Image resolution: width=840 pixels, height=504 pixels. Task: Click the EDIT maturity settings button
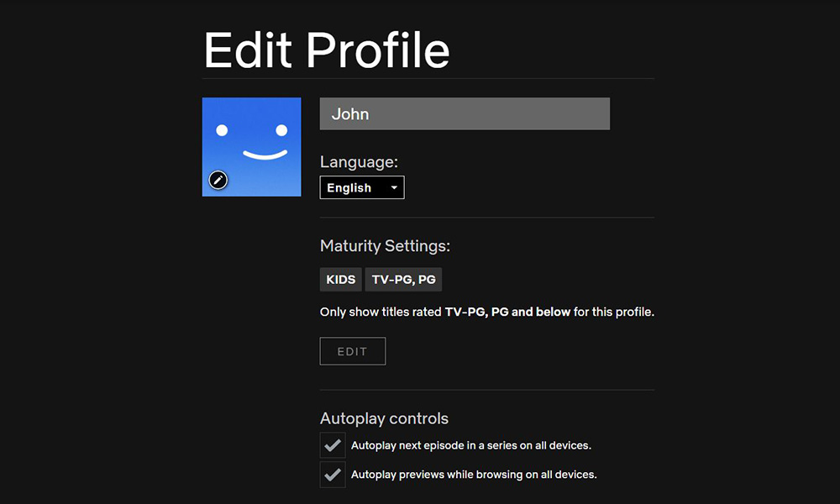[353, 351]
